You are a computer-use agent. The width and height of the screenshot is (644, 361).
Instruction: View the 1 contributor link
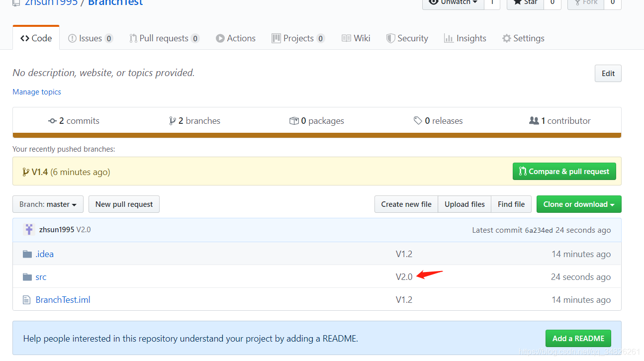coord(560,121)
